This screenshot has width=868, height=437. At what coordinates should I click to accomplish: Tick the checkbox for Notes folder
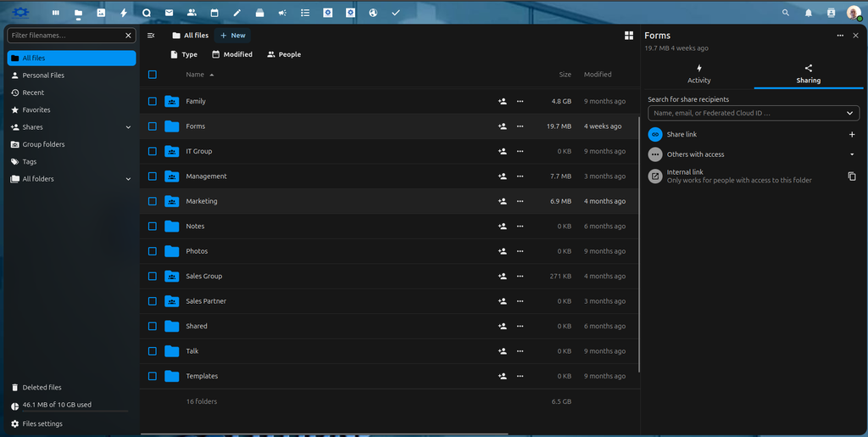[153, 227]
